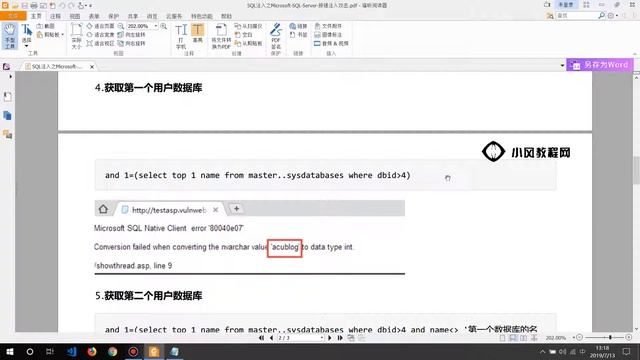The width and height of the screenshot is (640, 360).
Task: Rotate the page view right (向右旋转)
Action: point(131,43)
